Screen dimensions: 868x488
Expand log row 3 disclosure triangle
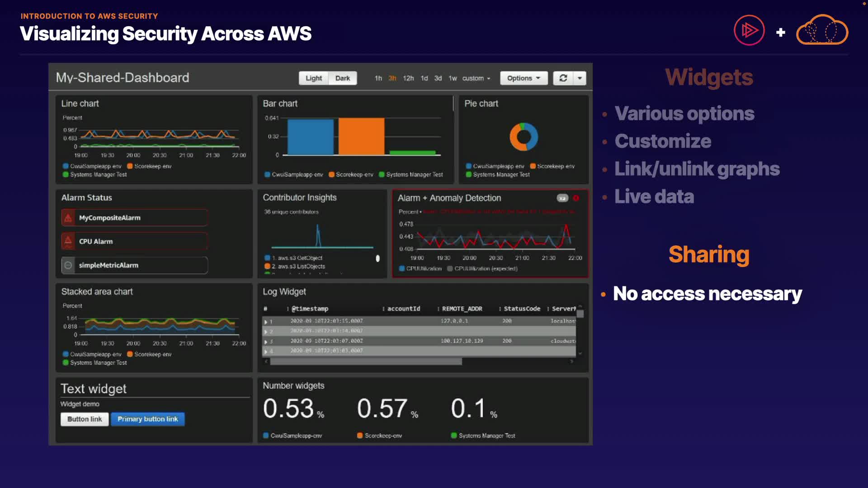[x=266, y=342]
